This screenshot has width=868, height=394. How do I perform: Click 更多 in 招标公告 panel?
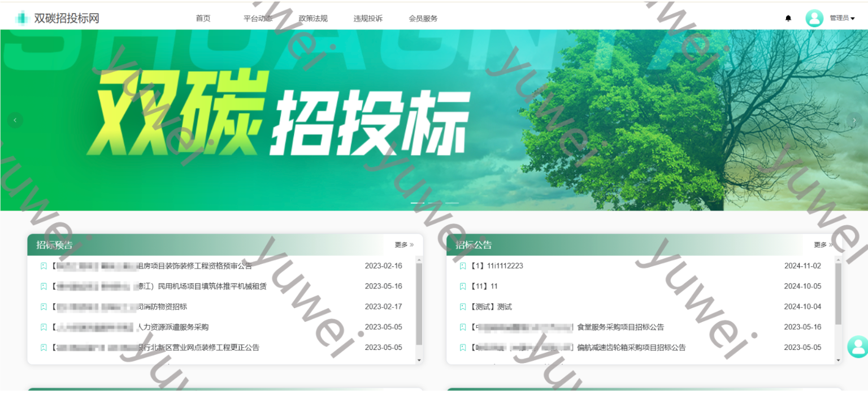[823, 245]
